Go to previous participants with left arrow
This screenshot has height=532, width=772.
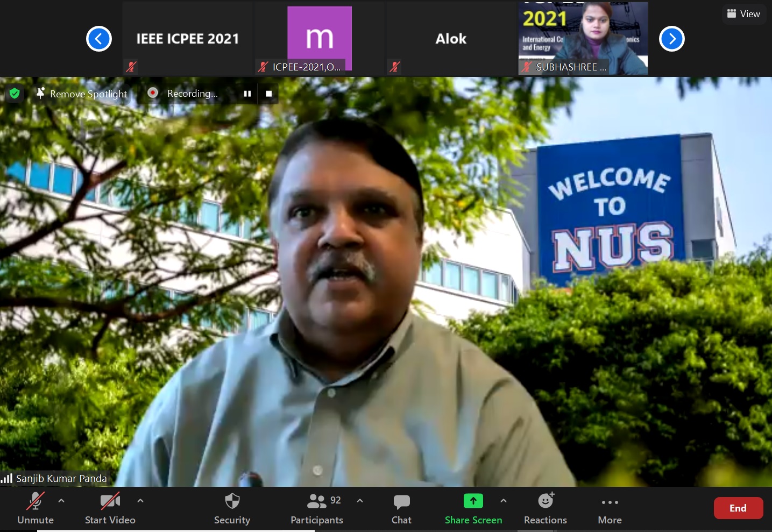[x=99, y=39]
